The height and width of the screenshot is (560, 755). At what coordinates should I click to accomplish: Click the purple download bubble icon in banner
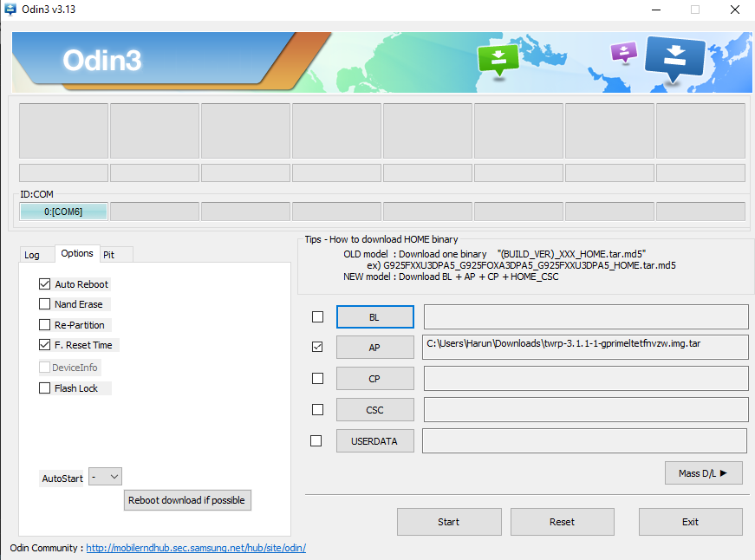click(624, 51)
